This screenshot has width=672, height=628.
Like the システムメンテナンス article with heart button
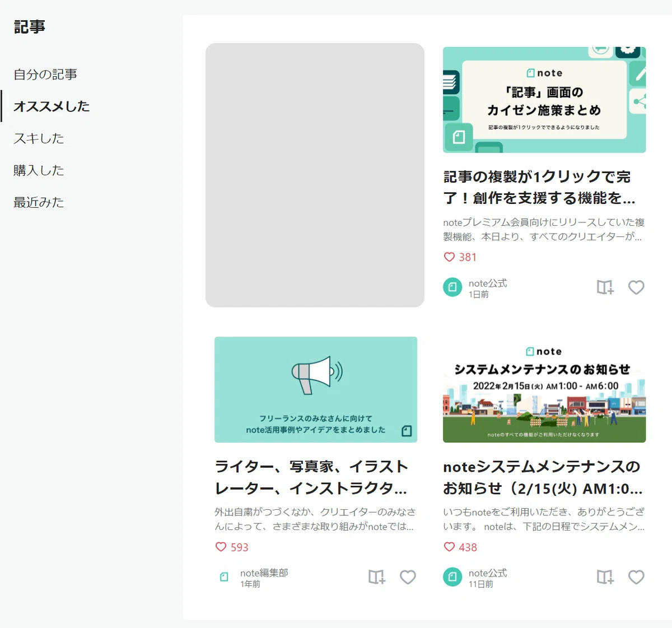636,577
